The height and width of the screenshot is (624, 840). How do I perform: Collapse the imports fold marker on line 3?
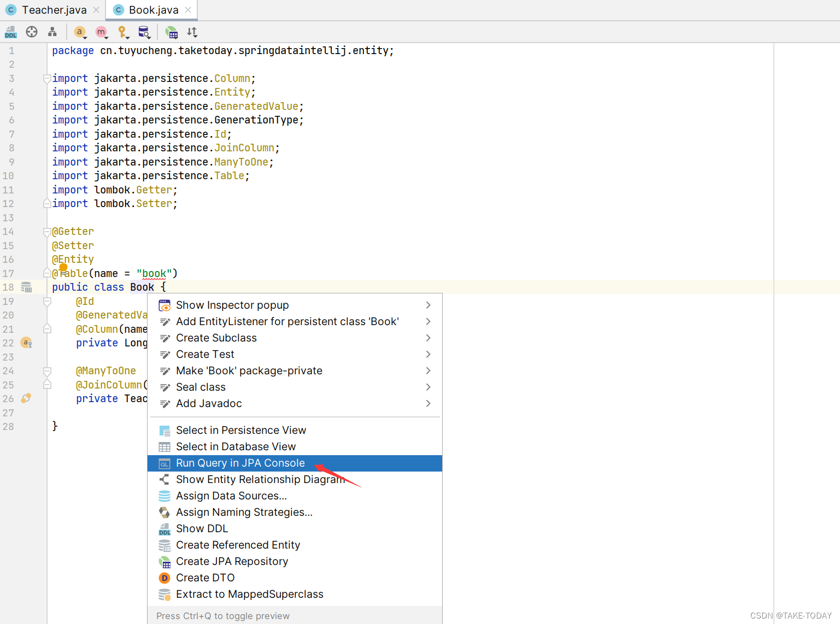click(47, 79)
